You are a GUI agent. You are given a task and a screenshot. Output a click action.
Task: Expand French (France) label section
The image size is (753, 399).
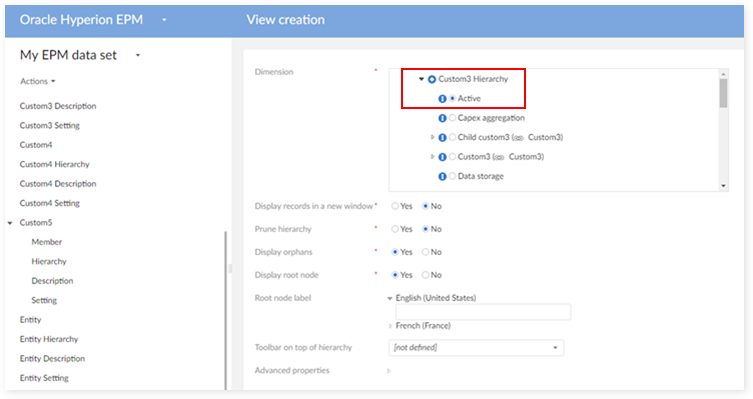click(x=390, y=326)
